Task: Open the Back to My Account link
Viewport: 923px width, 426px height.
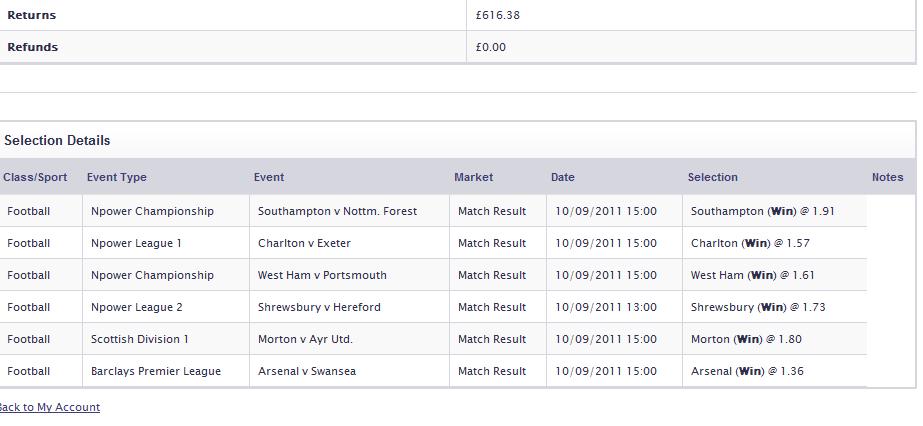Action: point(49,407)
